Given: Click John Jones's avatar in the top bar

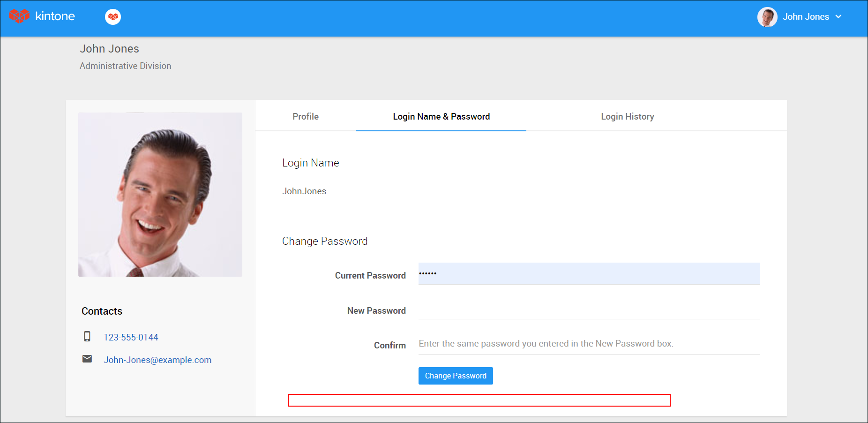Looking at the screenshot, I should [x=767, y=17].
